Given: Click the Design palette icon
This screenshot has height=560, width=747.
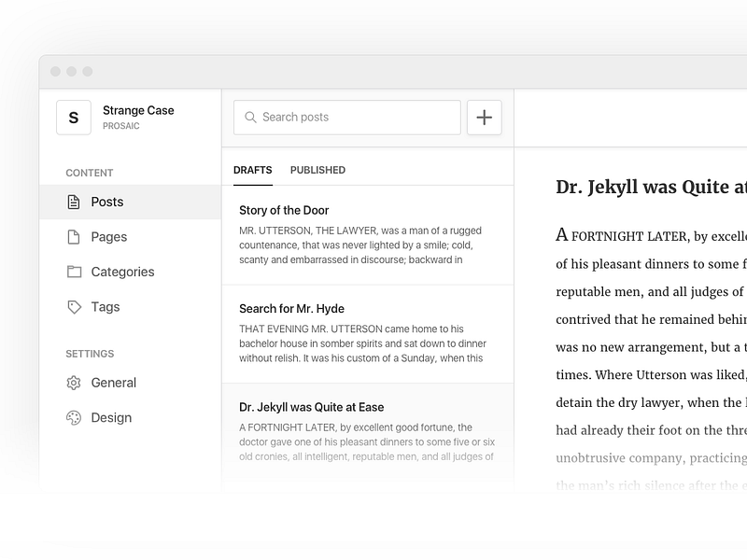Looking at the screenshot, I should pos(74,418).
